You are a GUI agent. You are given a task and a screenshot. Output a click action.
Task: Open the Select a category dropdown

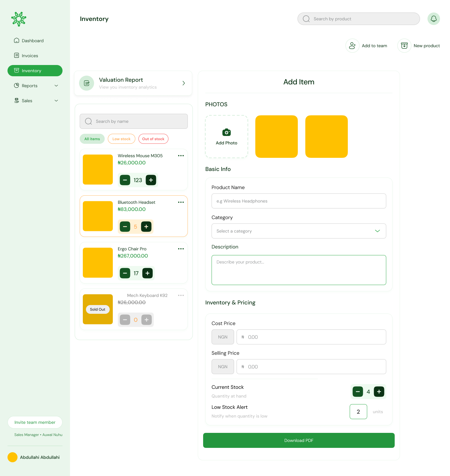(299, 231)
